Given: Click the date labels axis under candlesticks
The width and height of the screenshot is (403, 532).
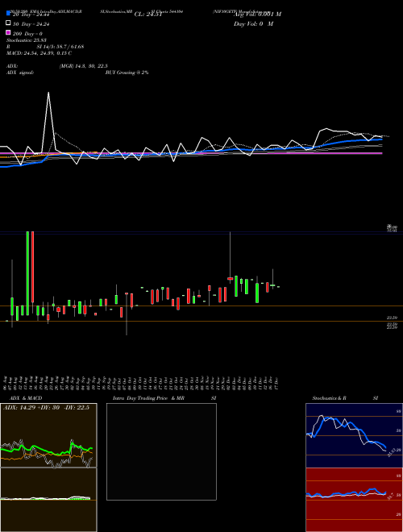Looking at the screenshot, I should [142, 383].
